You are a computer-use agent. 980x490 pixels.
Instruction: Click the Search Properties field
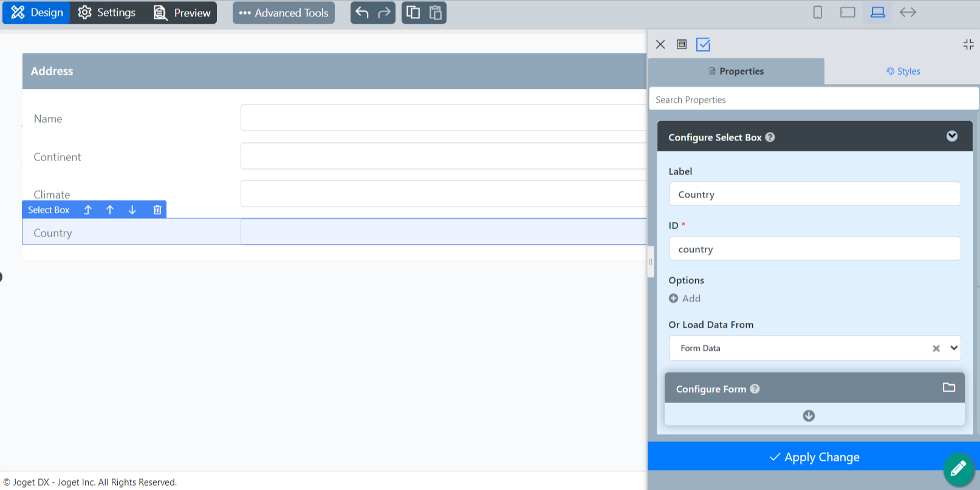[814, 99]
